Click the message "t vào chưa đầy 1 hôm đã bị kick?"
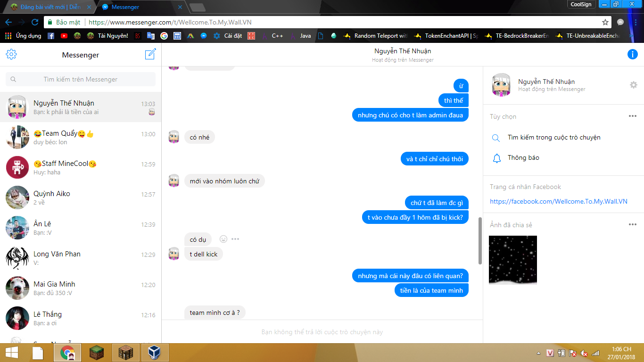The height and width of the screenshot is (362, 644). [415, 217]
